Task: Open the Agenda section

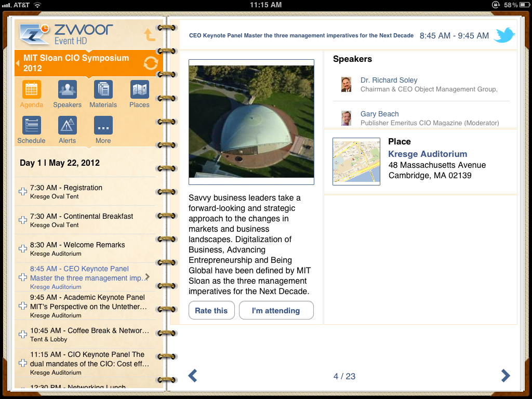Action: pyautogui.click(x=31, y=94)
